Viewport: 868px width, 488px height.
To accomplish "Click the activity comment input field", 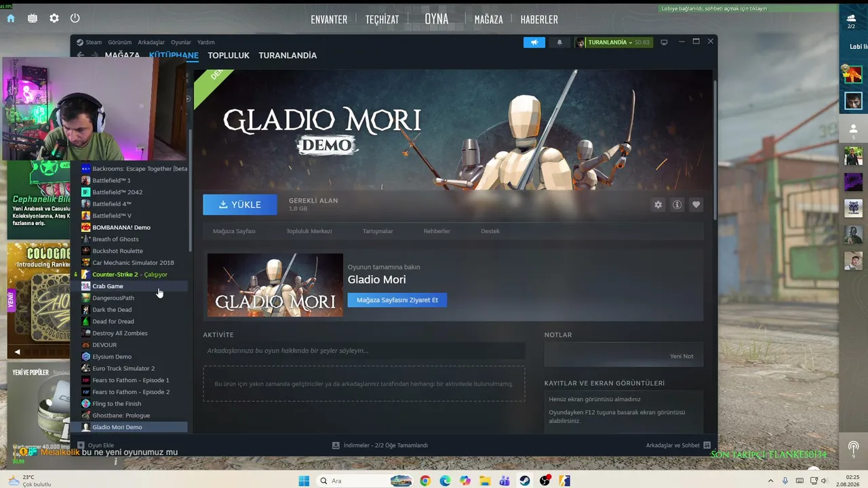I will pos(364,350).
